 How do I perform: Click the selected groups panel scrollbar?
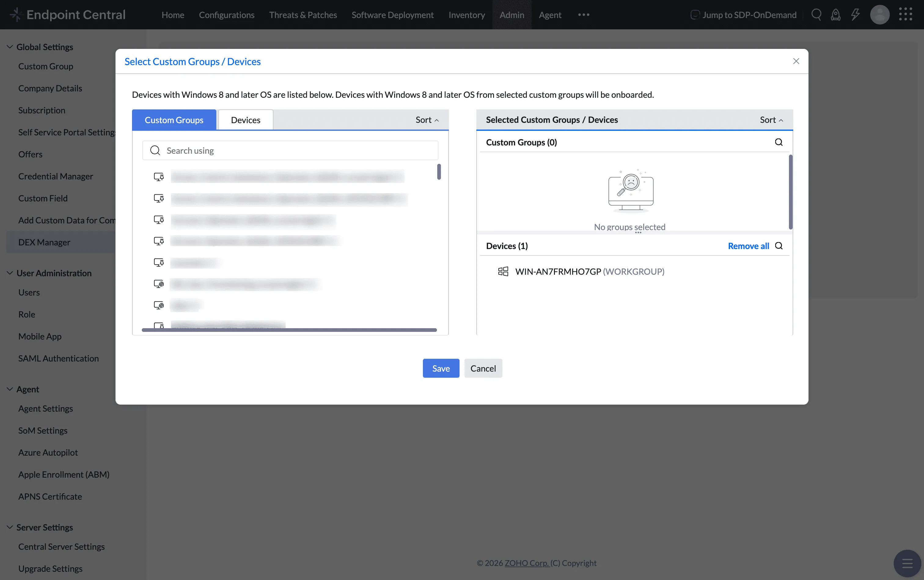coord(790,192)
